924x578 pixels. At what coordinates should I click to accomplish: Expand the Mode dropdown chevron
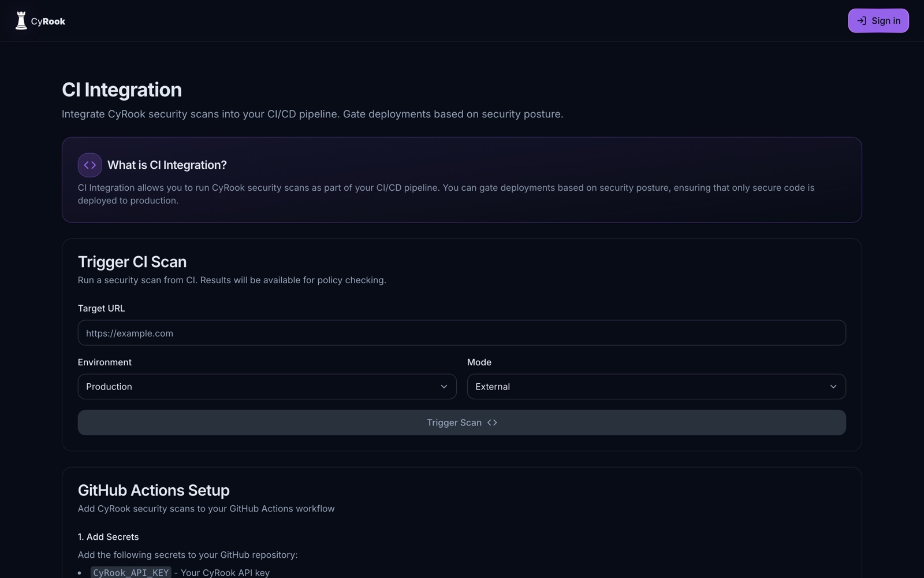833,387
